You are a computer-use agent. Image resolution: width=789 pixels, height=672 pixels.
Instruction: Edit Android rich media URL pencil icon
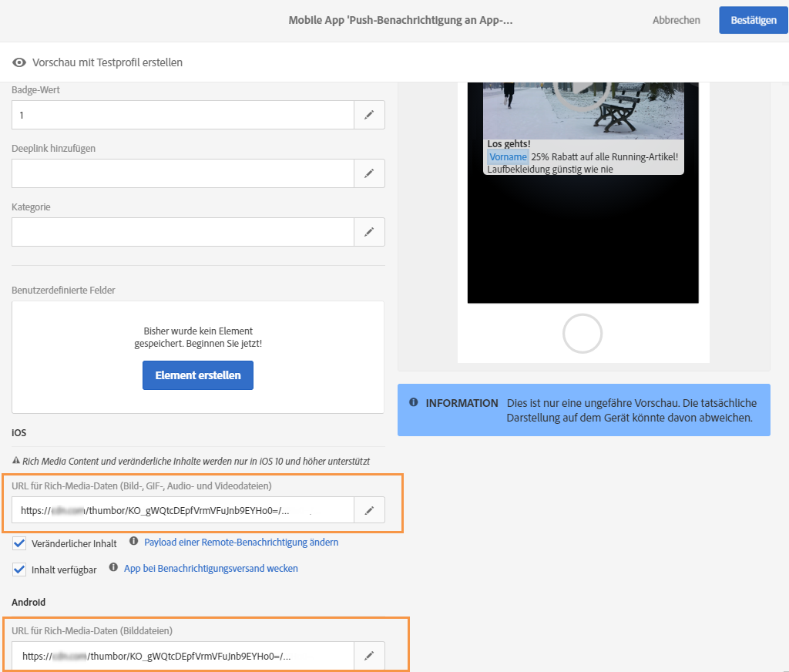point(369,655)
